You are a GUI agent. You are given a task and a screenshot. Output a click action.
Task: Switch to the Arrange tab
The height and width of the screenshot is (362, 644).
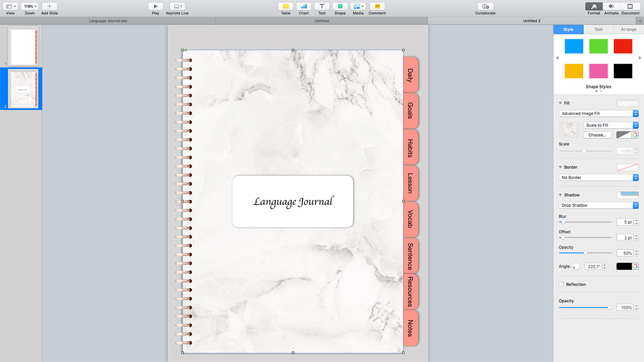pos(628,29)
